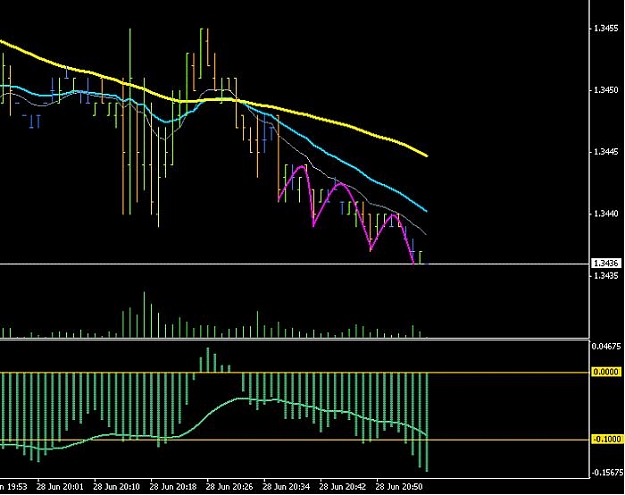Click the tallest volume bar
Image resolution: width=625 pixels, height=495 pixels.
coord(144,315)
